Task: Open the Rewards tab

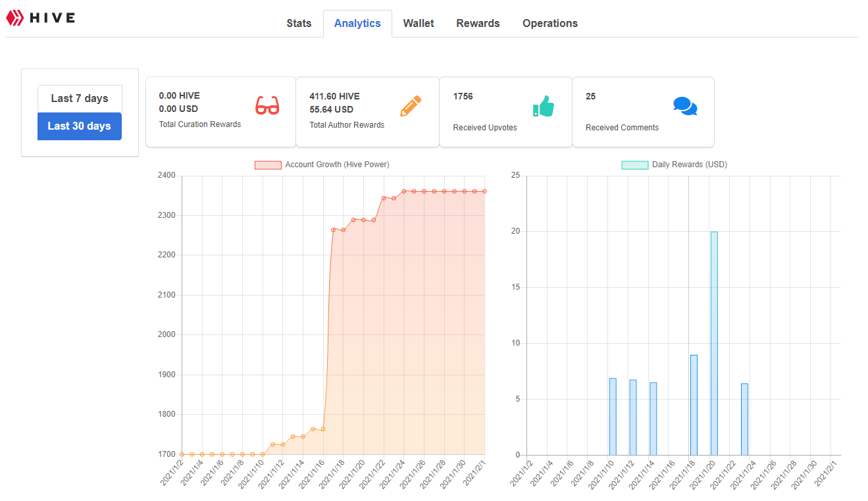Action: coord(478,23)
